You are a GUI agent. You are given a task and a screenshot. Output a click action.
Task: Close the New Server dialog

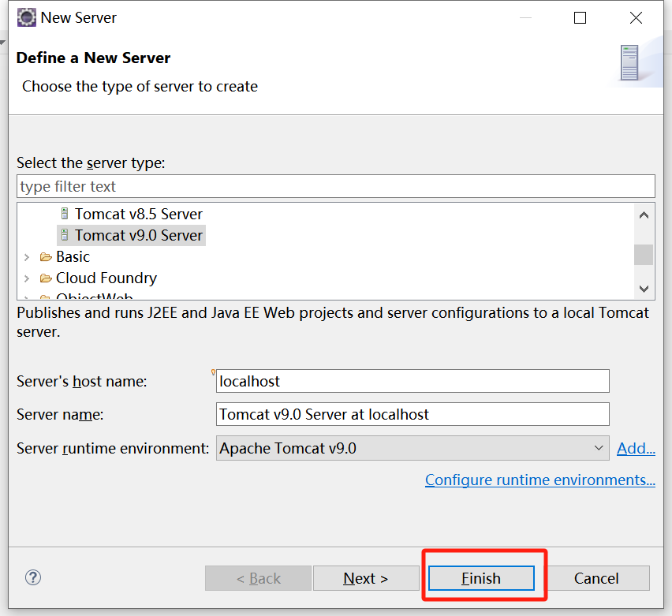pyautogui.click(x=636, y=17)
